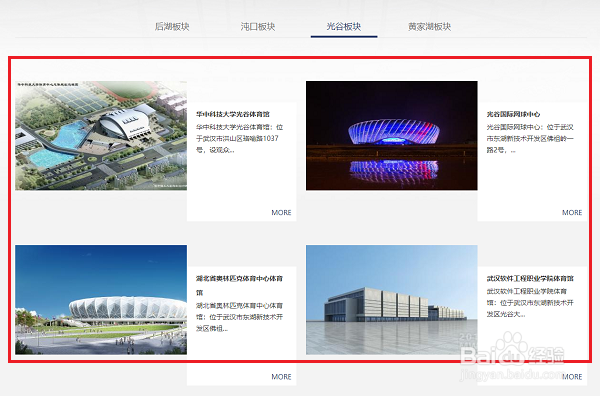Screen dimensions: 600x396
Task: Switch to the 后湖板块 tab
Action: click(x=172, y=26)
